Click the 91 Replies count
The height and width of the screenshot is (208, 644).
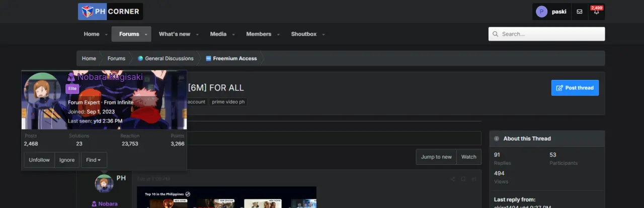click(497, 155)
